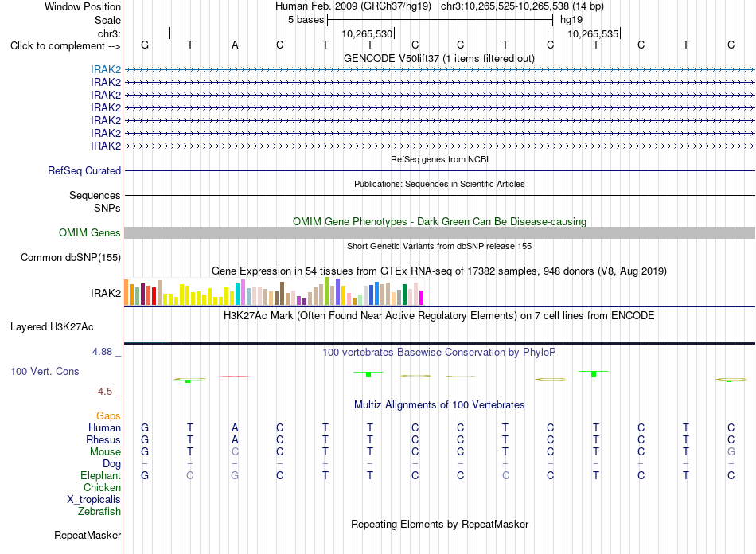Screen dimensions: 756x554
Task: Click the 'RefSeq genes from NCBI' title
Action: [440, 159]
